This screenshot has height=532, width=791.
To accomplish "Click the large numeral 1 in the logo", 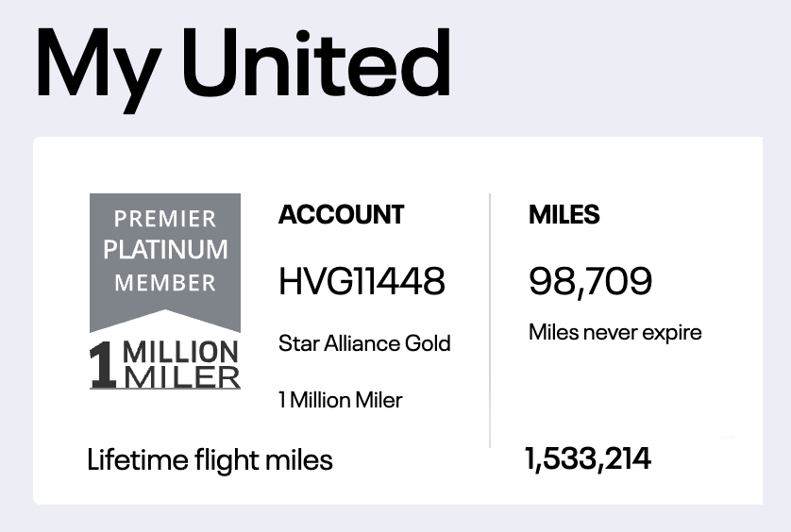I will [x=103, y=364].
